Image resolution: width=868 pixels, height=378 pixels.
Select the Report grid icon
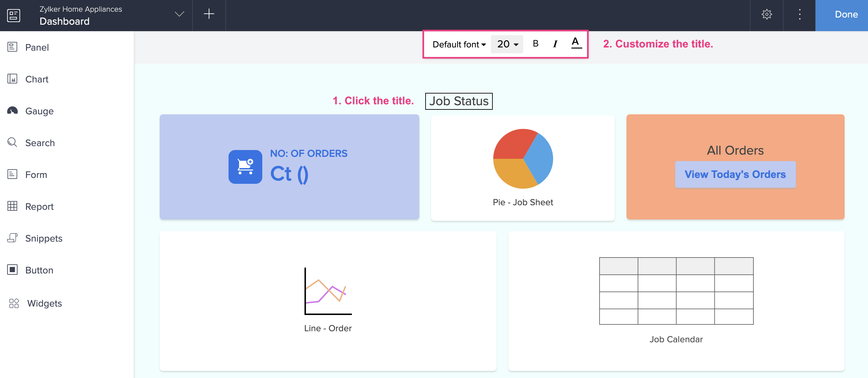12,206
